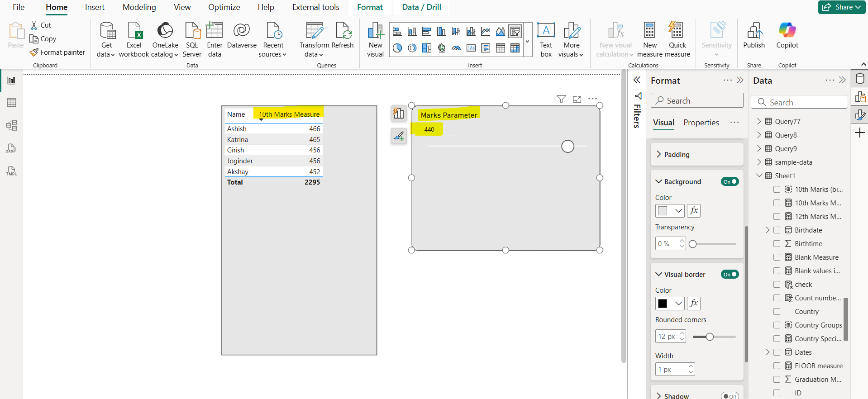Check the Birthtime field checkbox
The height and width of the screenshot is (399, 868).
(x=777, y=244)
